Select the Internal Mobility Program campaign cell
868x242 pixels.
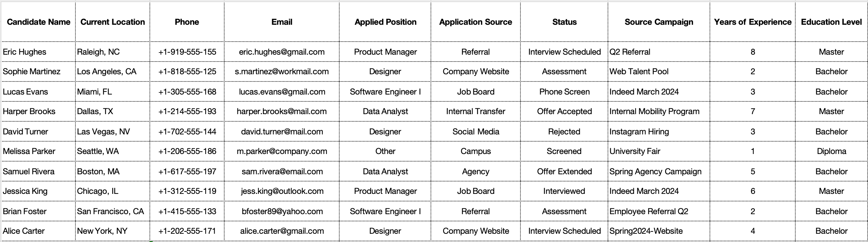click(659, 111)
